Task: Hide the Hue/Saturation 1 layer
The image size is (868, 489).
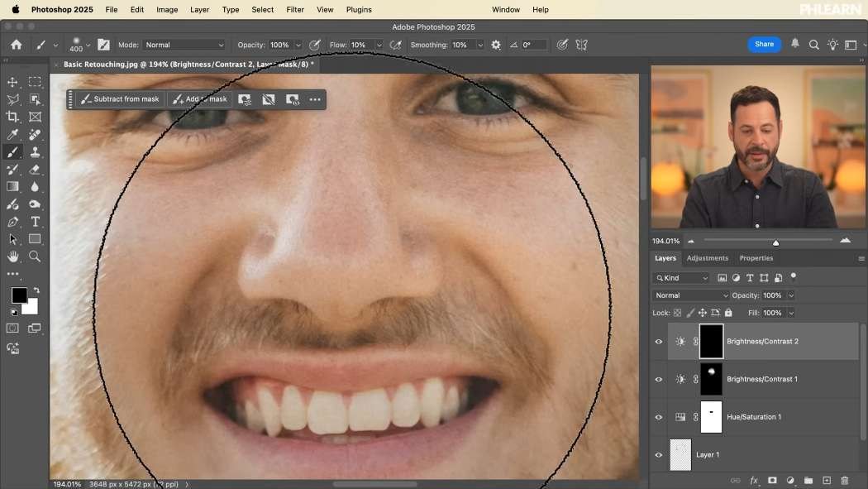Action: tap(659, 417)
